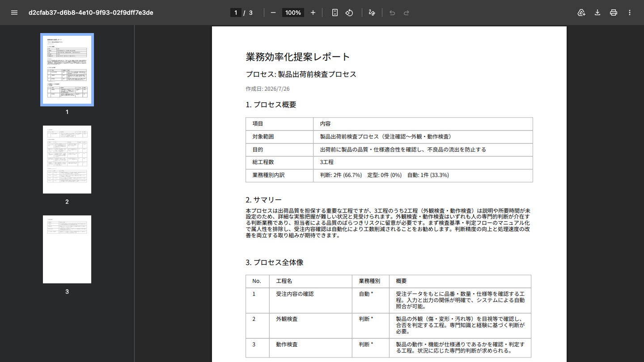Click the cell 受注内容の確認
644x362 pixels.
[x=311, y=300]
